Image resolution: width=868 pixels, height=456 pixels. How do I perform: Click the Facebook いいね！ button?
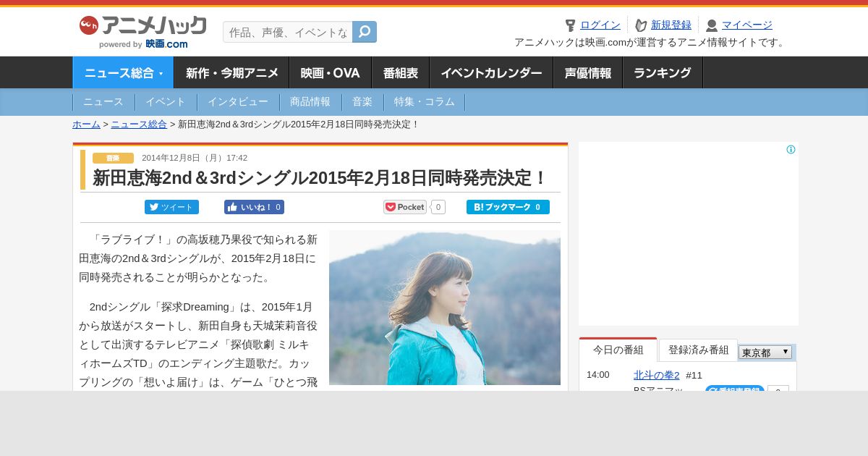tap(254, 207)
